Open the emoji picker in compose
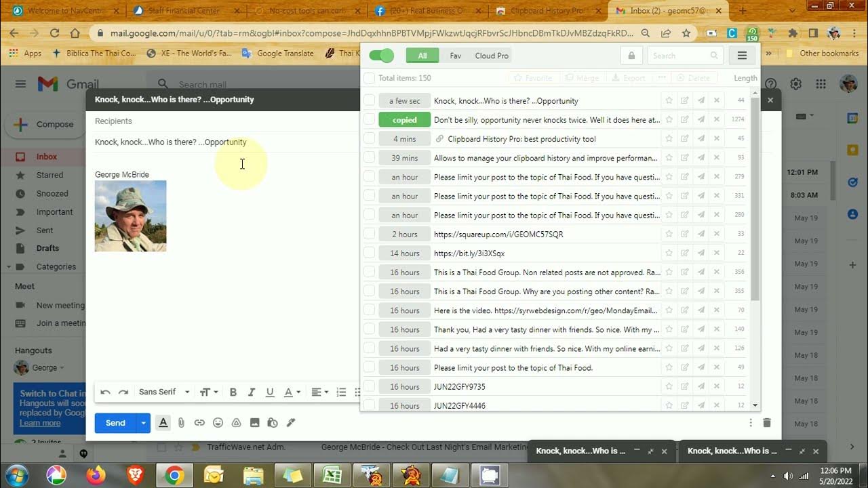 coord(218,422)
